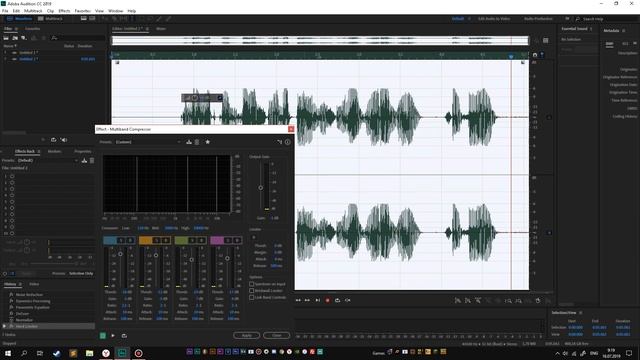The height and width of the screenshot is (360, 640).
Task: Open Effects Rack Presets dropdown
Action: coord(48,160)
